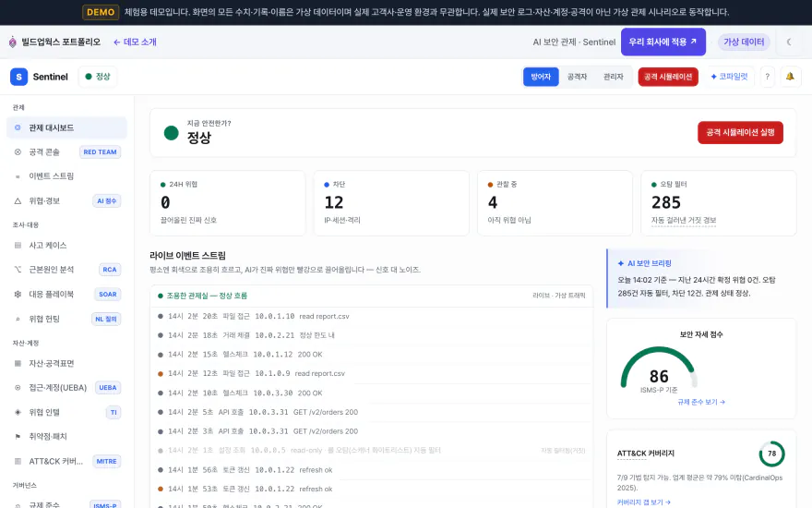Open 위협 헌팅 in the sidebar
812x508 pixels.
pos(66,319)
